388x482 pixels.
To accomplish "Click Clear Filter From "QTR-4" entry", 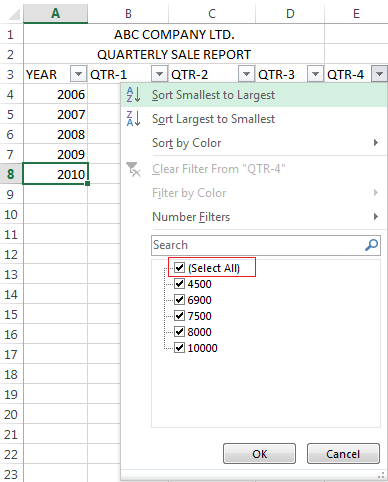I will [x=254, y=169].
